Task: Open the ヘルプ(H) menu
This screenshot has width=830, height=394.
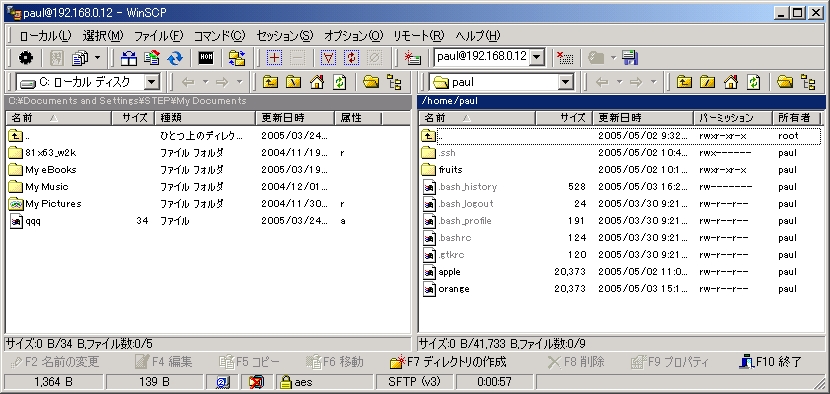Action: 477,36
